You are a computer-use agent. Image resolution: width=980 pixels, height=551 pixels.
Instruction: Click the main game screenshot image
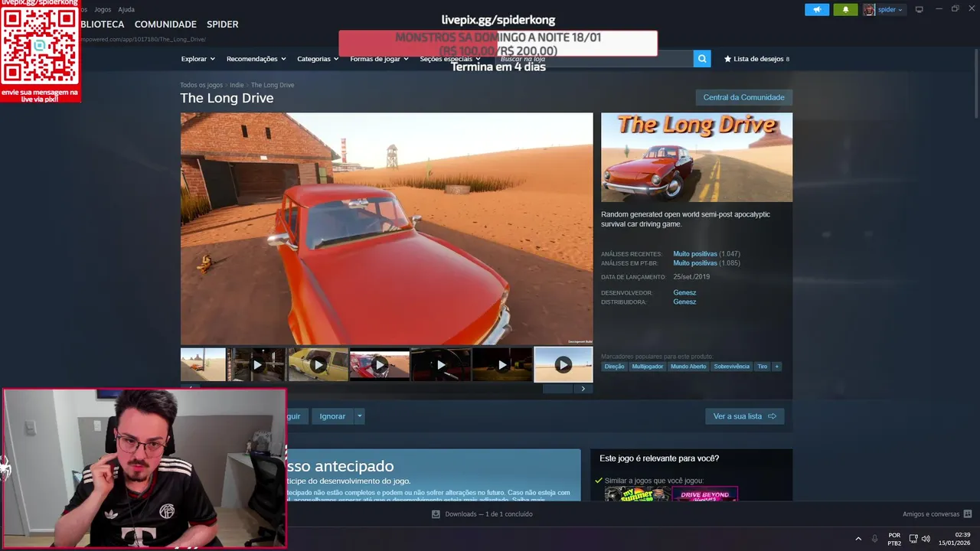[x=387, y=229]
